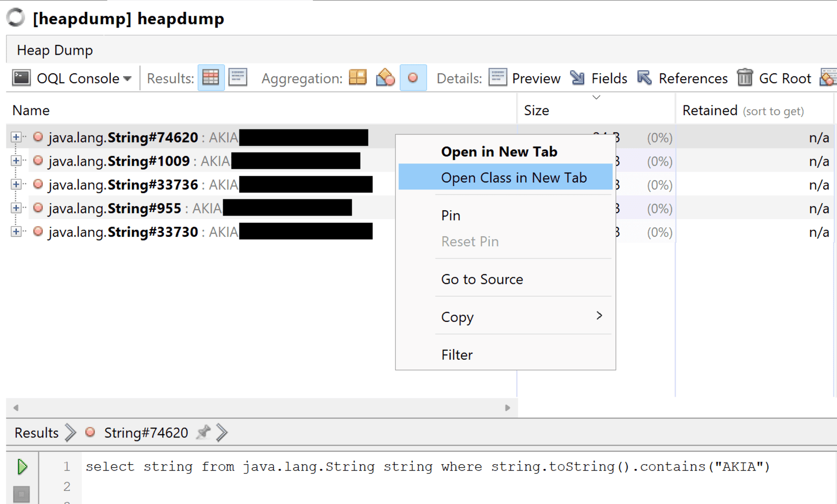Click the pin icon in breadcrumb
This screenshot has width=837, height=504.
click(x=203, y=432)
